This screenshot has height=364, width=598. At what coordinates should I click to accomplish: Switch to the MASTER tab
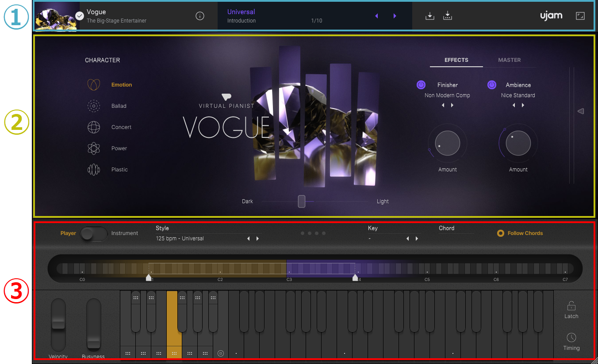point(510,60)
